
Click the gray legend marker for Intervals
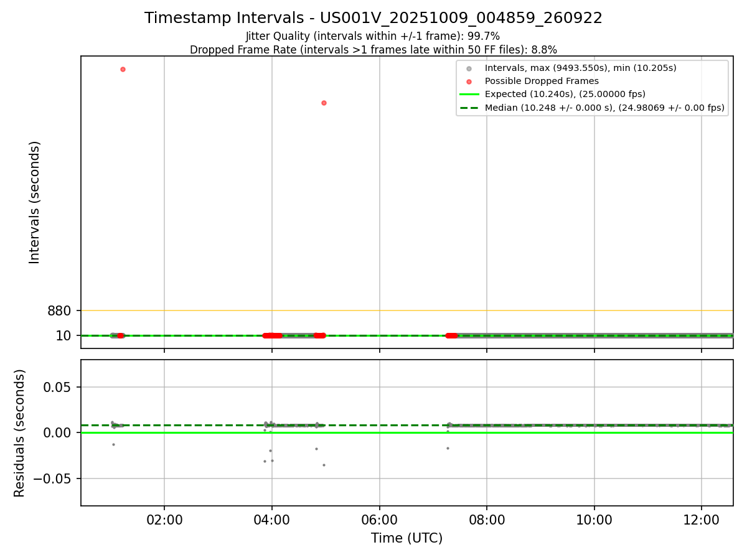coord(469,68)
